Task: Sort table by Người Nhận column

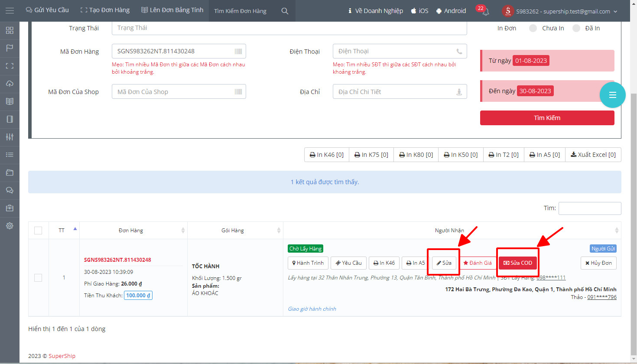Action: click(452, 231)
